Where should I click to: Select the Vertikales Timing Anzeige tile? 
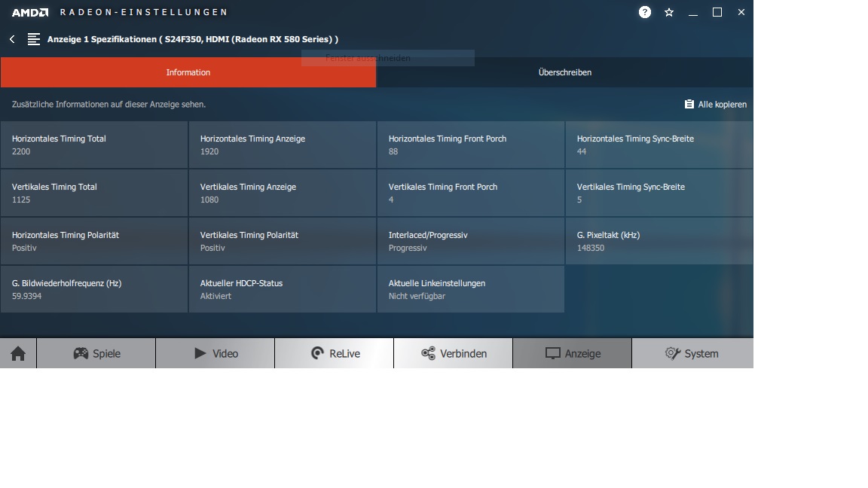[x=283, y=193]
